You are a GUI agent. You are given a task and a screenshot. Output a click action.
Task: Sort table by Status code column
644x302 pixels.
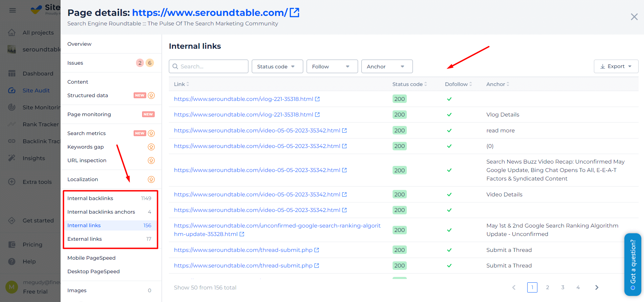410,84
